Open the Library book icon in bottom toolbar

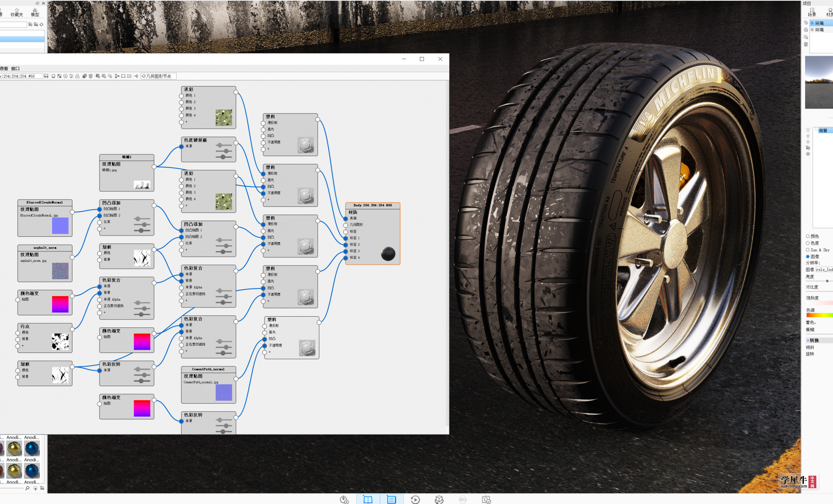(368, 499)
